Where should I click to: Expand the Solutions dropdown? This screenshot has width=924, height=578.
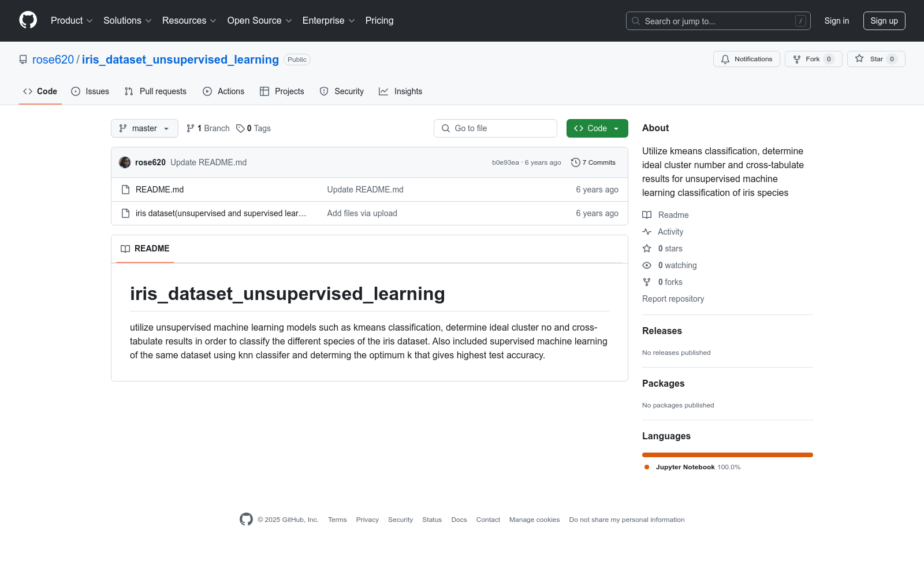(128, 21)
